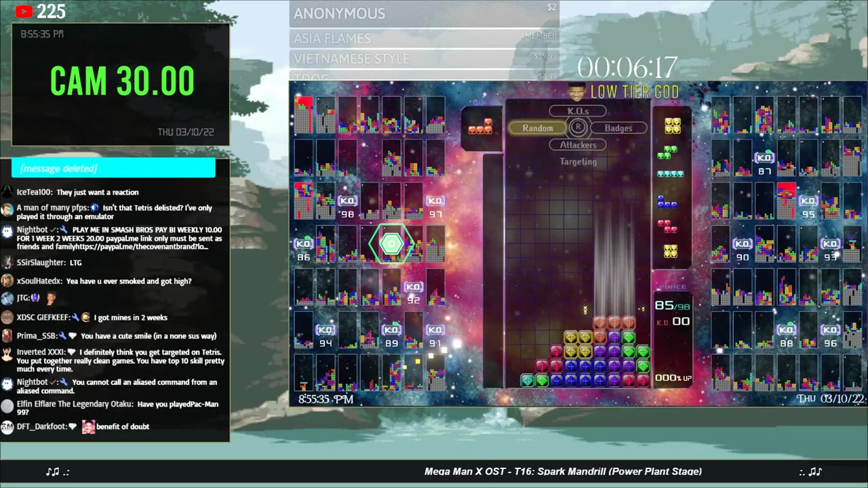Click the 8:55:35 PM clock in game overlay
Viewport: 868px width, 488px height.
coord(325,399)
